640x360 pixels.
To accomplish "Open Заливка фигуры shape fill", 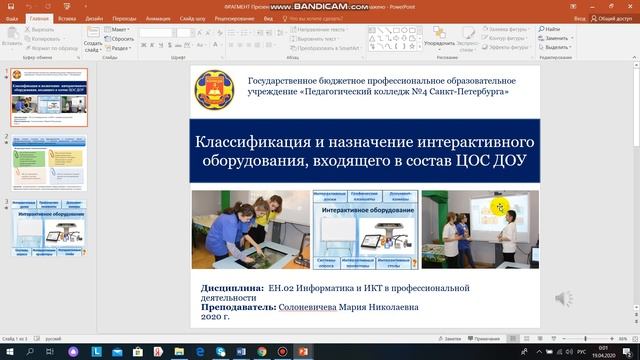I will [x=506, y=29].
